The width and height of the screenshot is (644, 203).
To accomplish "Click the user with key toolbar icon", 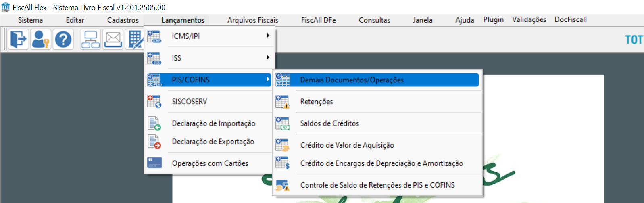I will pyautogui.click(x=41, y=40).
